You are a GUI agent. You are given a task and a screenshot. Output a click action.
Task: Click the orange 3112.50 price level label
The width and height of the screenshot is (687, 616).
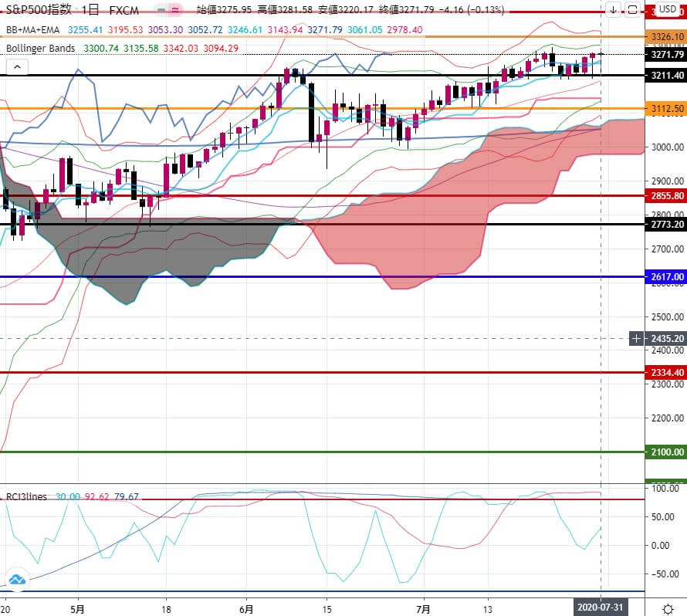point(666,108)
